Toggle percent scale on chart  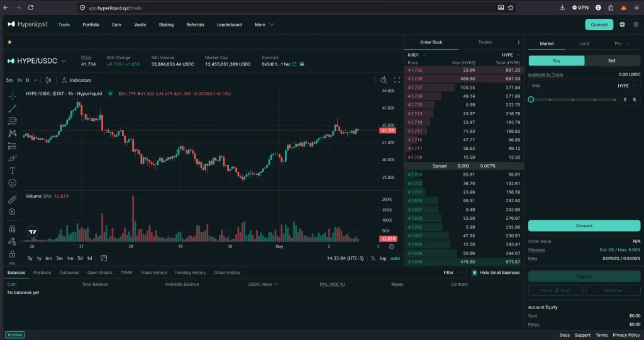click(x=373, y=258)
